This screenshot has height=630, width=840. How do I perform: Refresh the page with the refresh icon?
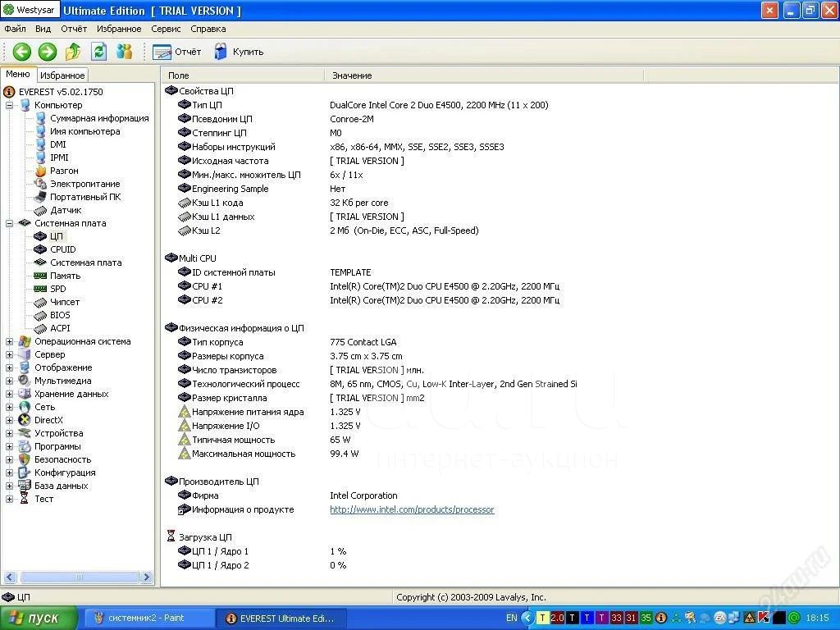coord(99,52)
